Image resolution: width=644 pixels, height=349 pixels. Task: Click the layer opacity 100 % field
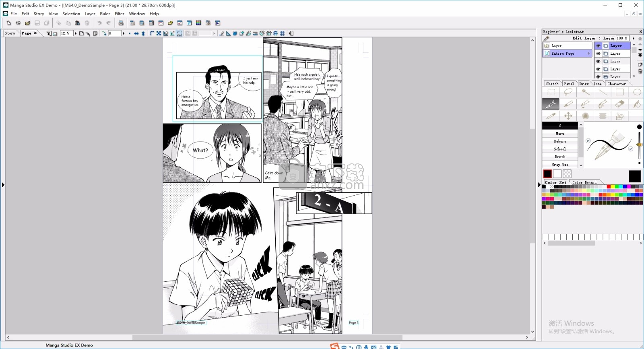(x=622, y=38)
